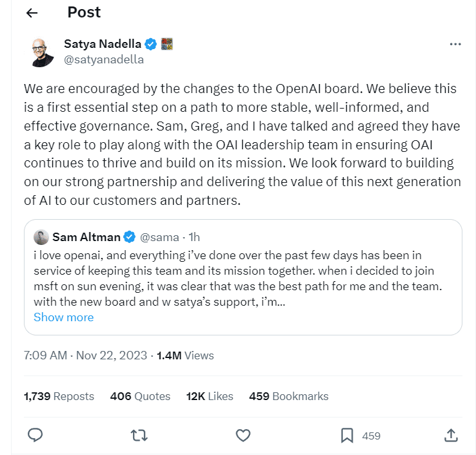Screen dimensions: 476x455
Task: Like the post with heart icon
Action: point(243,435)
